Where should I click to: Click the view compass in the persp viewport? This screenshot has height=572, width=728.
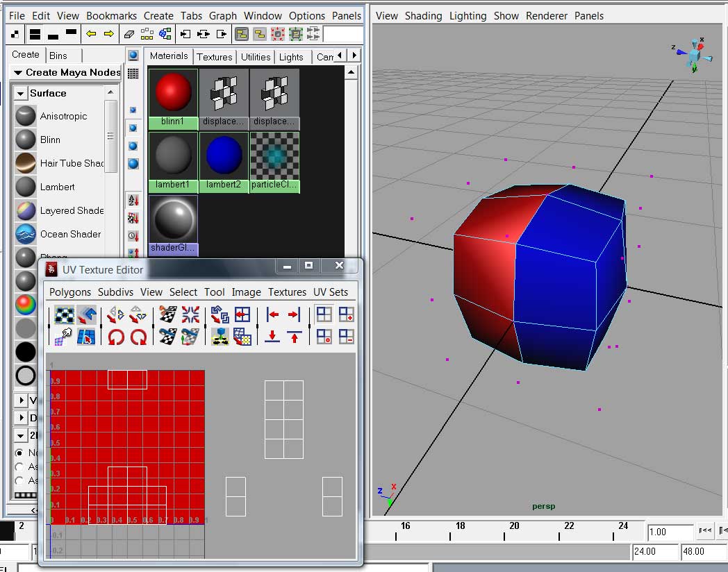693,56
